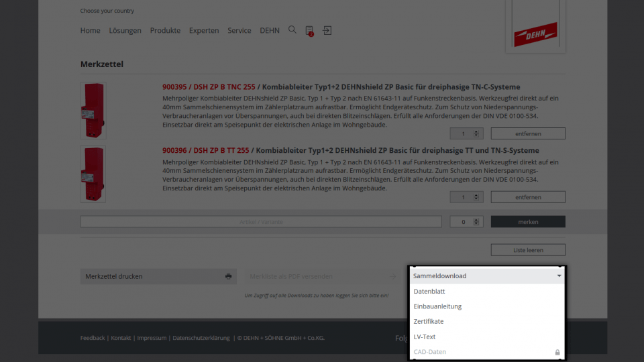The height and width of the screenshot is (362, 644).
Task: Open the Service menu
Action: click(239, 30)
